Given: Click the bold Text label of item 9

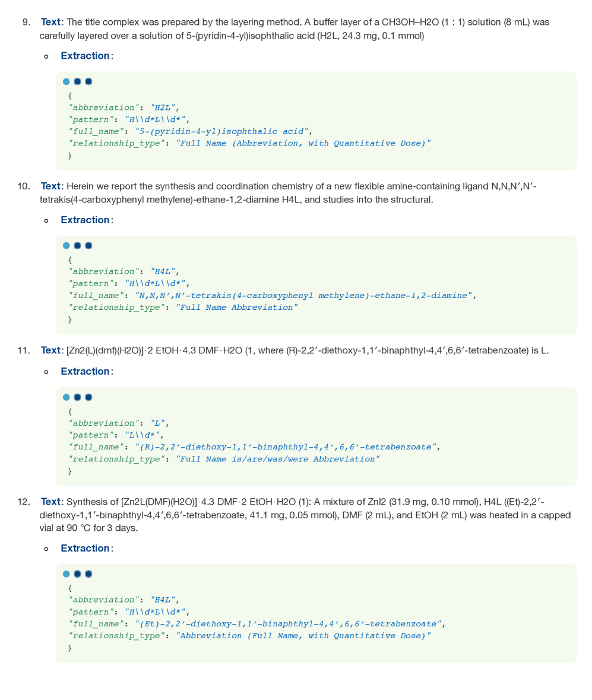Looking at the screenshot, I should (x=50, y=22).
